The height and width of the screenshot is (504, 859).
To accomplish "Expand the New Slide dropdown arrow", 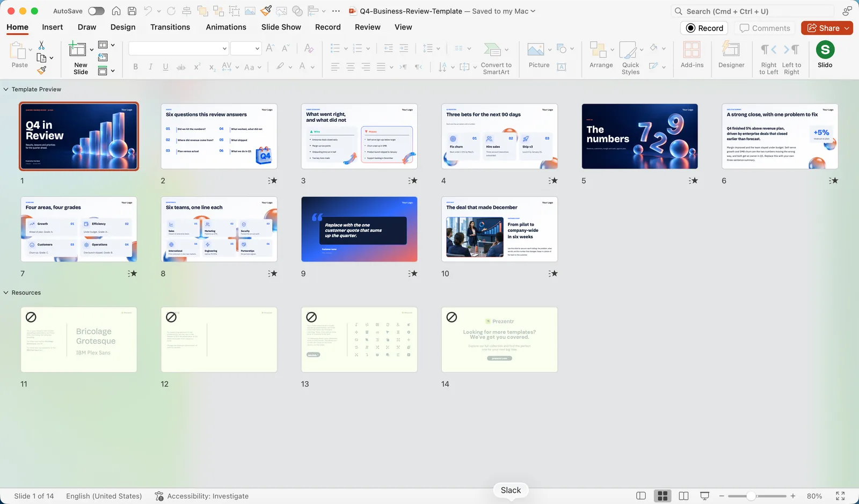I will point(91,49).
